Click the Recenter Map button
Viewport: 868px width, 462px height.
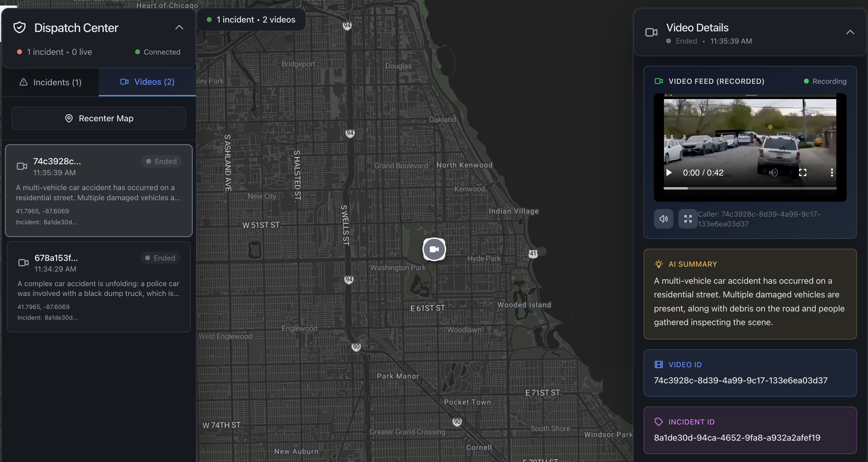99,118
